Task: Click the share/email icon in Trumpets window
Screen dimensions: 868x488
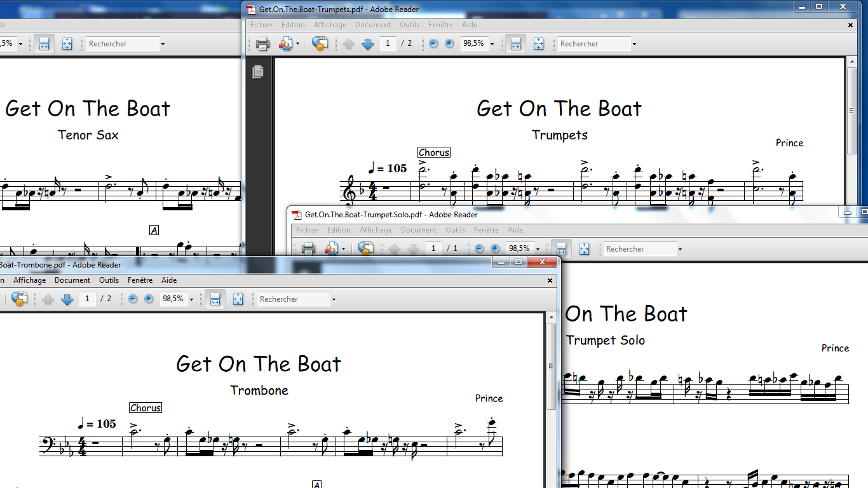Action: [285, 44]
